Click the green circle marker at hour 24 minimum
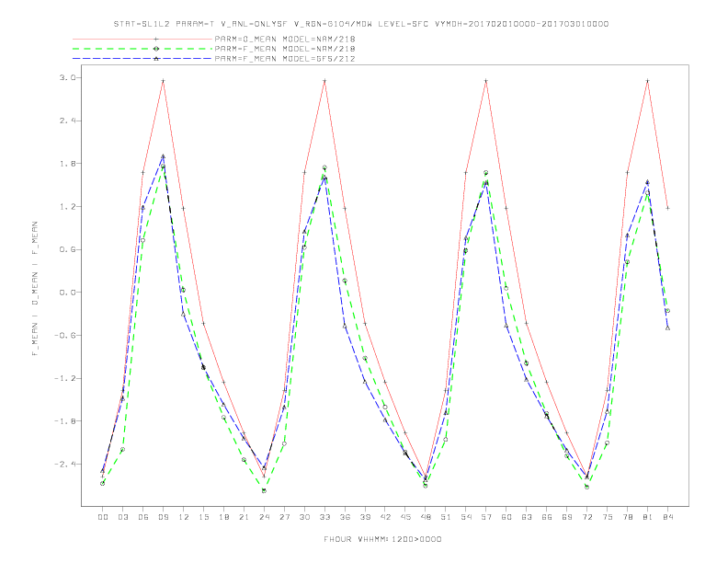Screen dimensions: 728x563 point(264,490)
